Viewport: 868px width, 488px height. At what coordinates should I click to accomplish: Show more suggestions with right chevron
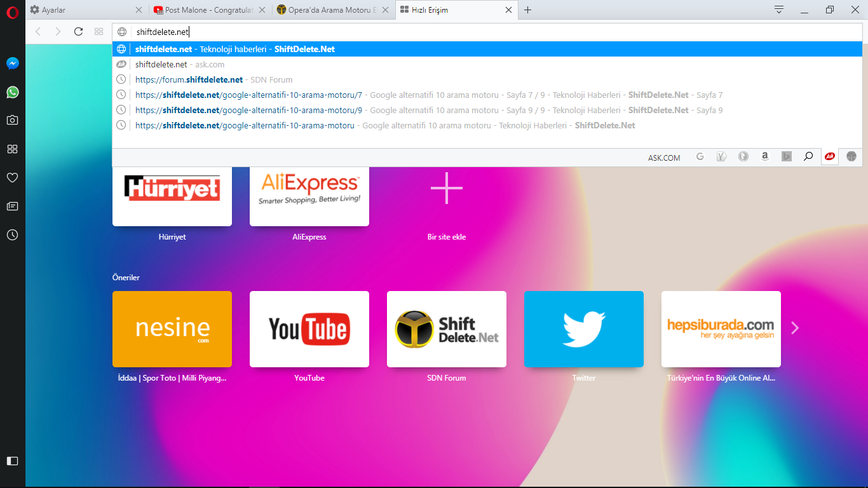794,328
